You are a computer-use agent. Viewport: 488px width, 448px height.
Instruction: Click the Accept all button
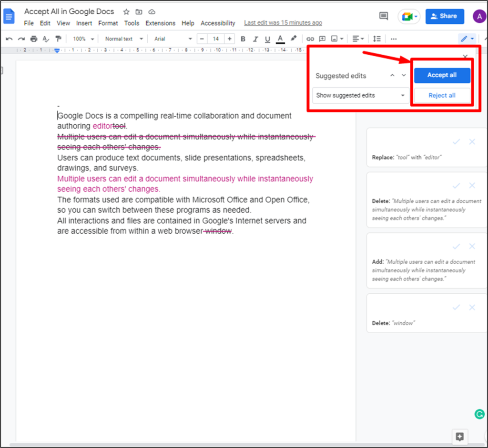tap(442, 75)
